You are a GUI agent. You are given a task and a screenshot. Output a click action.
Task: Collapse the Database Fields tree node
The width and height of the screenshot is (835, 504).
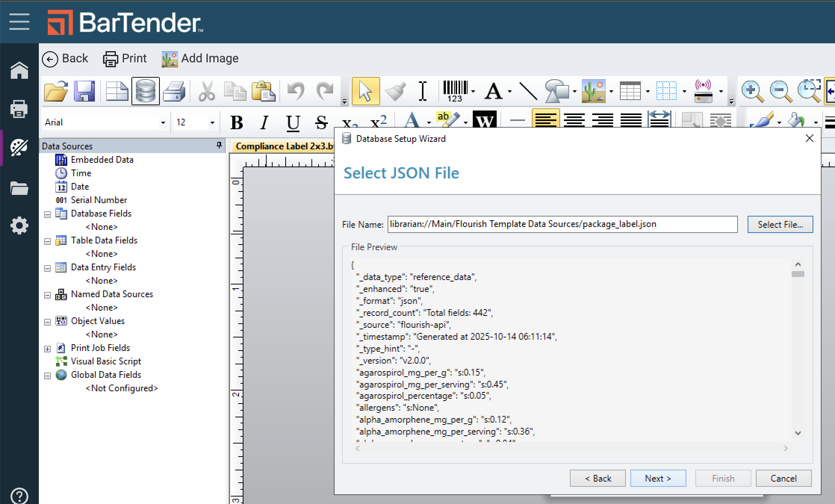47,214
